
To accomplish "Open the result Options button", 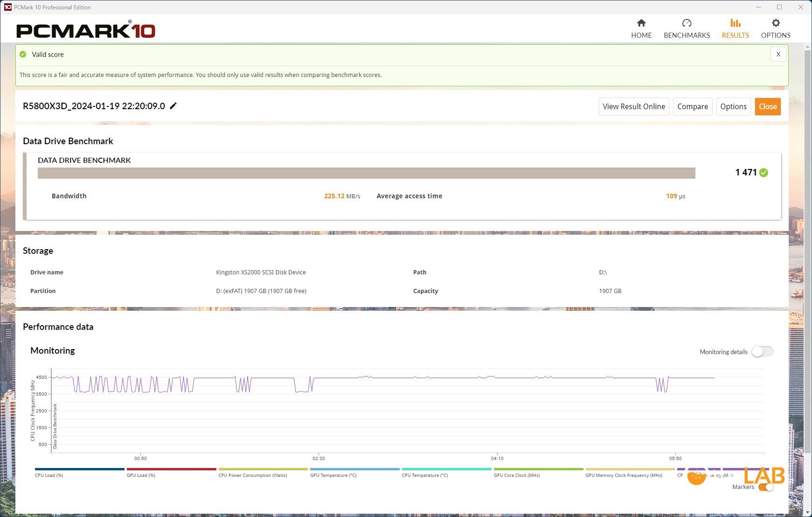I will coord(733,106).
